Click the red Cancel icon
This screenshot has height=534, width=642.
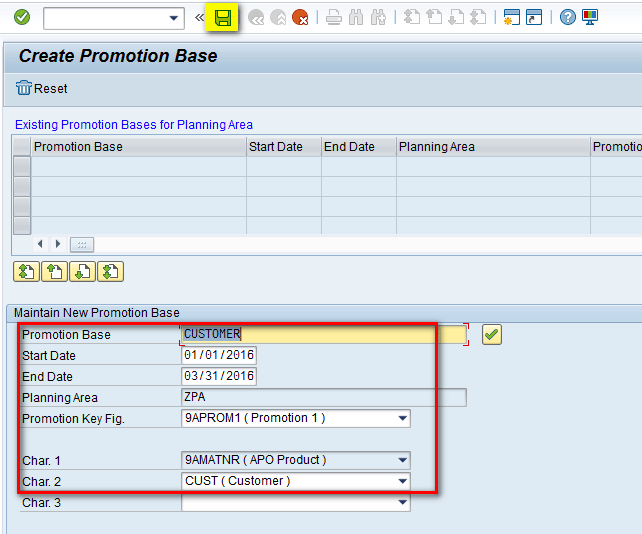[x=299, y=18]
